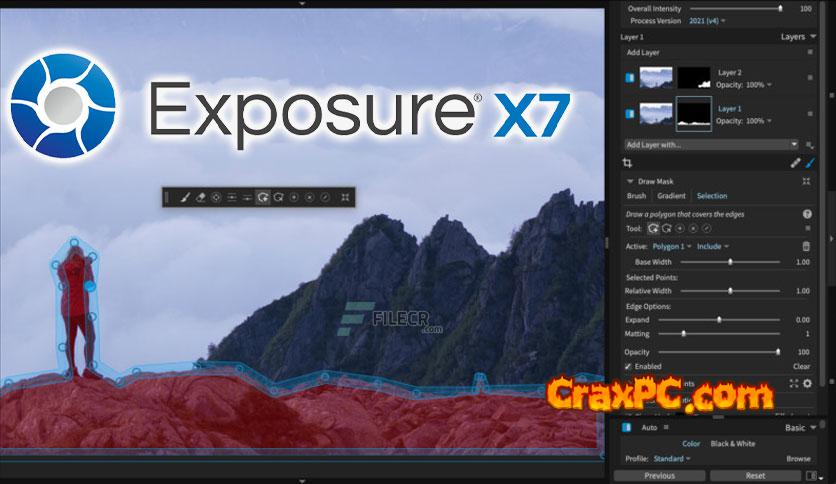Toggle the split view icon beside Reset
Image resolution: width=836 pixels, height=484 pixels.
811,475
